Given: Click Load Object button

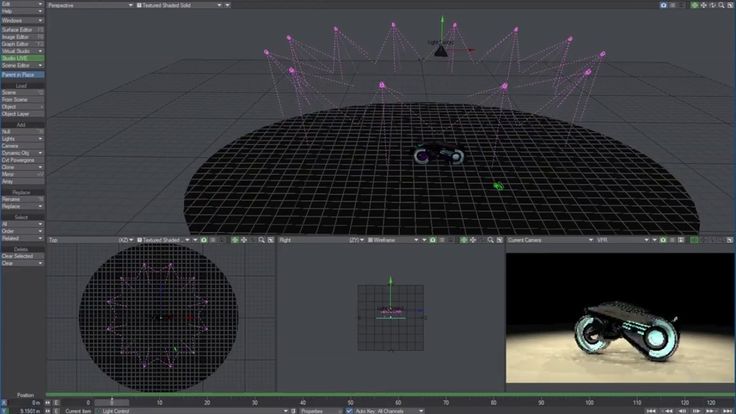Looking at the screenshot, I should pyautogui.click(x=22, y=107).
